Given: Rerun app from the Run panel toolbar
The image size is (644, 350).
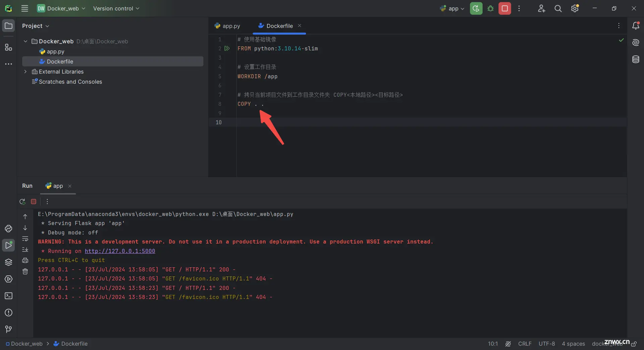Looking at the screenshot, I should [22, 202].
